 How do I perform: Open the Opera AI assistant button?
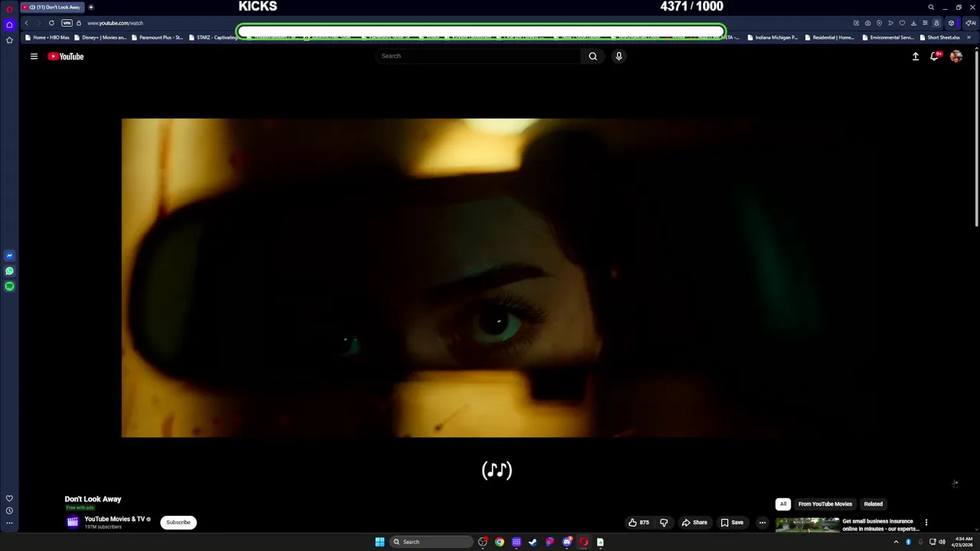pos(971,23)
